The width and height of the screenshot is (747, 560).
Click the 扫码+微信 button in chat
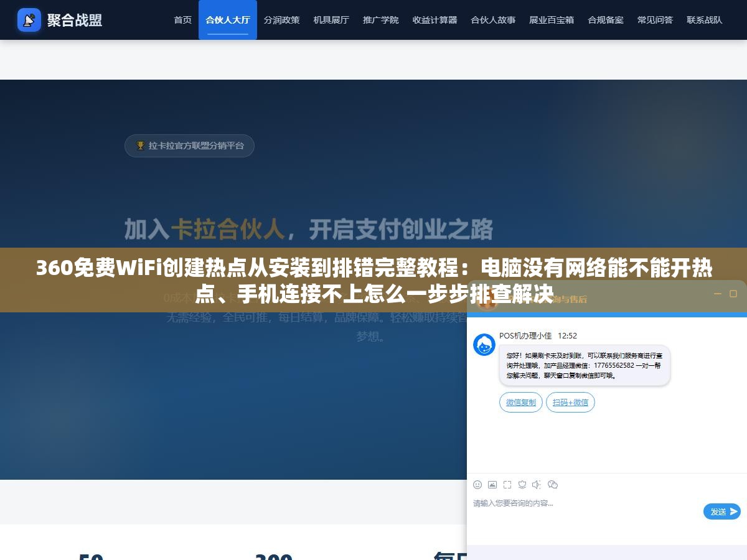click(x=570, y=402)
